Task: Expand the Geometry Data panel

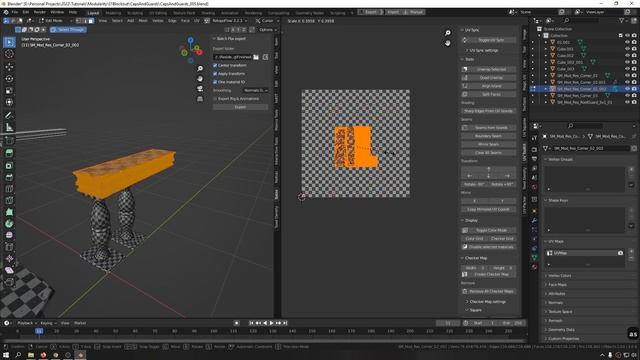Action: (561, 330)
